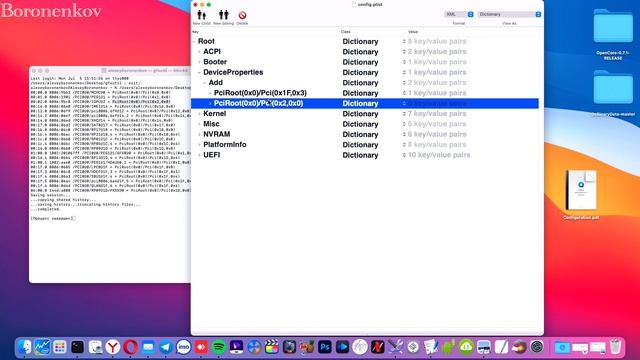640x360 pixels.
Task: Open Final Cut Pro from the Dock
Action: click(271, 347)
